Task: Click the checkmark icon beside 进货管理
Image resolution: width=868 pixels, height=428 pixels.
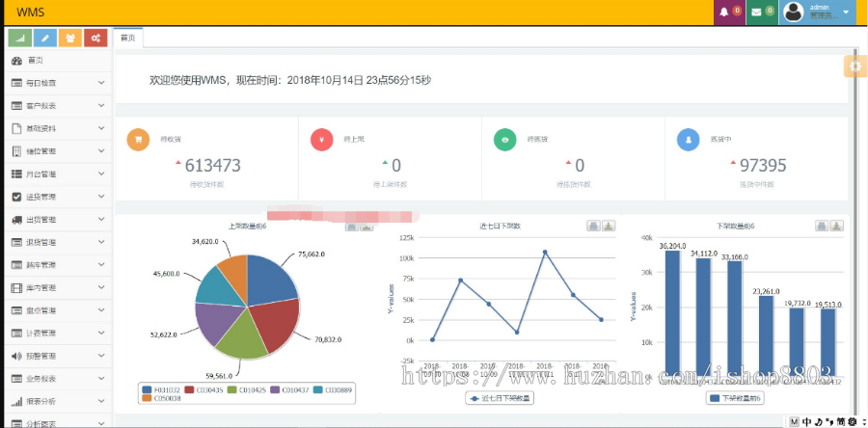Action: (x=16, y=197)
